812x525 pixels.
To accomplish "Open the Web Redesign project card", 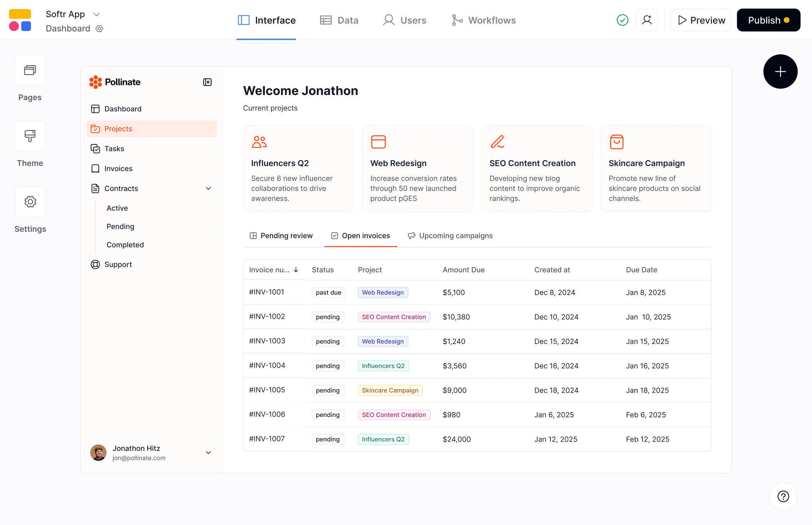I will (417, 168).
